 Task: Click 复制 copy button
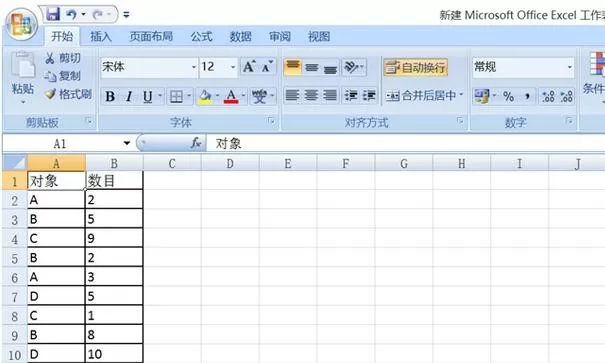tap(63, 76)
